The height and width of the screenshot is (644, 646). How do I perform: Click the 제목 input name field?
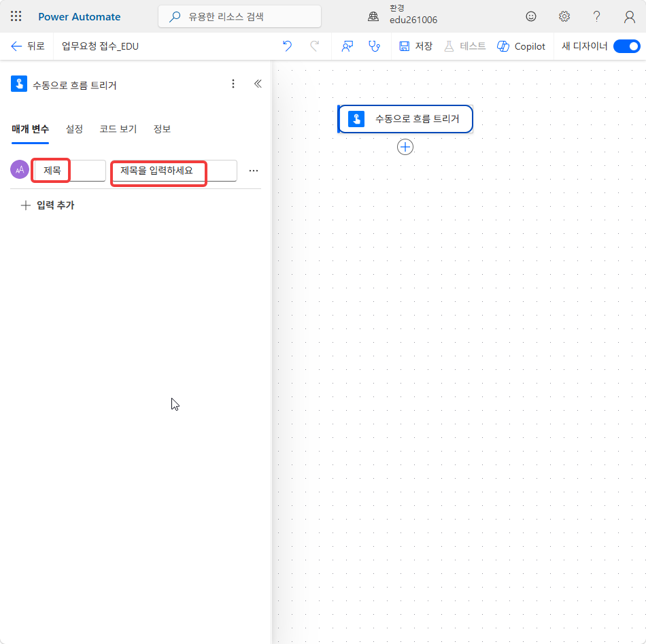coord(69,171)
